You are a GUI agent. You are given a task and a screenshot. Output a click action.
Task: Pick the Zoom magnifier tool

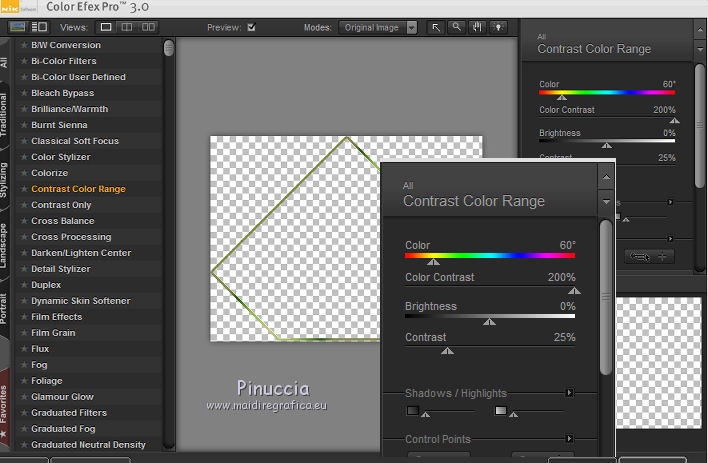pyautogui.click(x=456, y=27)
